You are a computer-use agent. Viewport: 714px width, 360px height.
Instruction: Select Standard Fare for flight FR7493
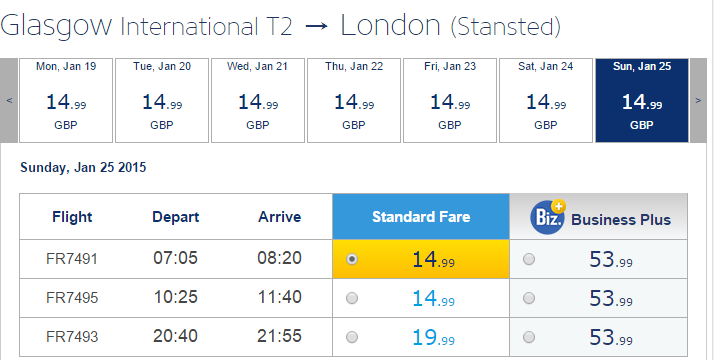[x=352, y=337]
